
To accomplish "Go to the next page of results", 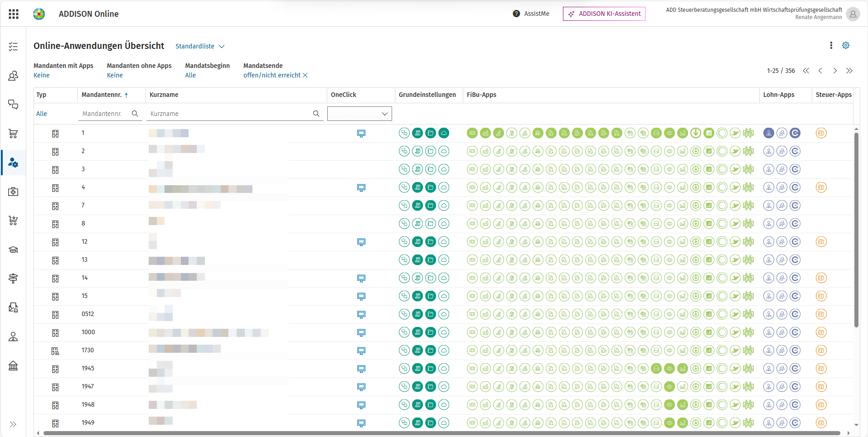I will click(835, 71).
